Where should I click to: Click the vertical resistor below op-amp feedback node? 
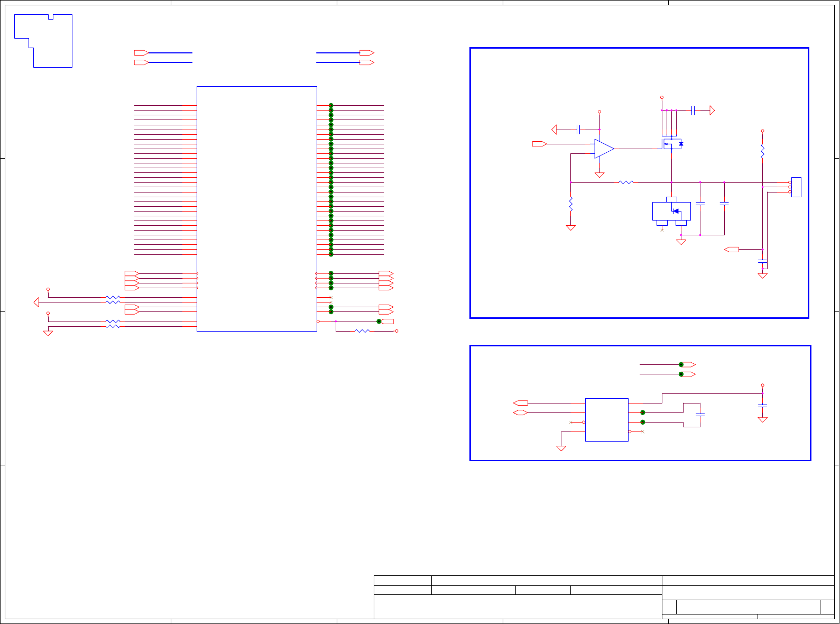point(571,204)
